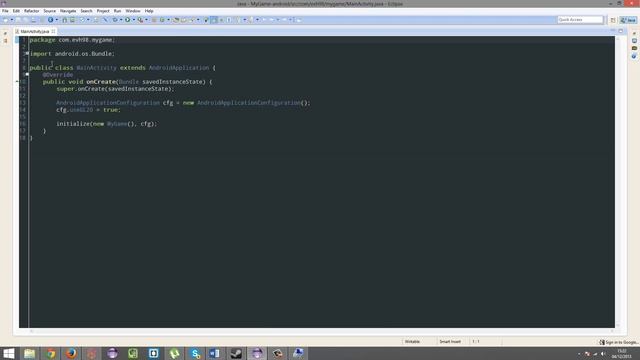Viewport: 640px width, 360px height.
Task: Click the Debug bug toolbar icon
Action: 115,20
